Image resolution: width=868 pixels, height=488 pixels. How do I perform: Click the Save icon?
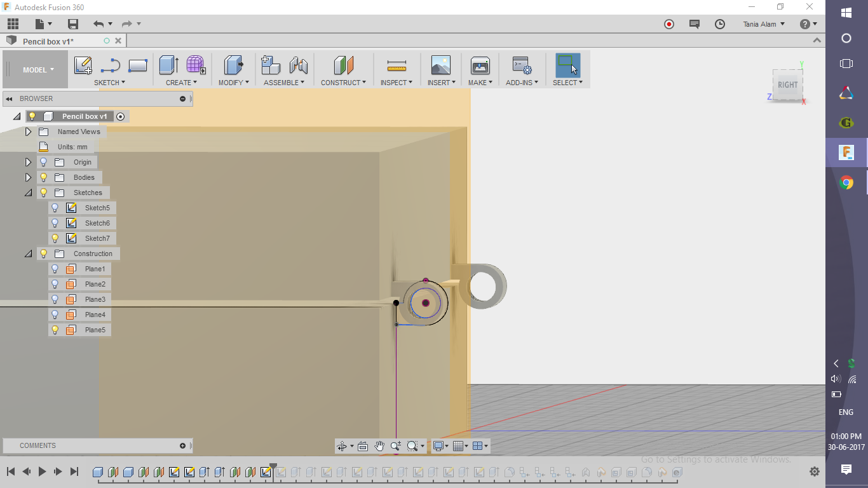tap(73, 24)
